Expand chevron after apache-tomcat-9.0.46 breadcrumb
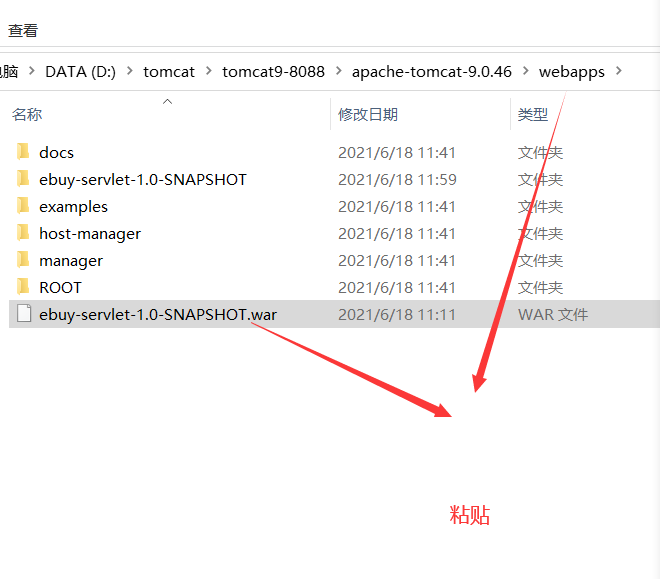Screen dimensions: 660x579 [x=525, y=71]
